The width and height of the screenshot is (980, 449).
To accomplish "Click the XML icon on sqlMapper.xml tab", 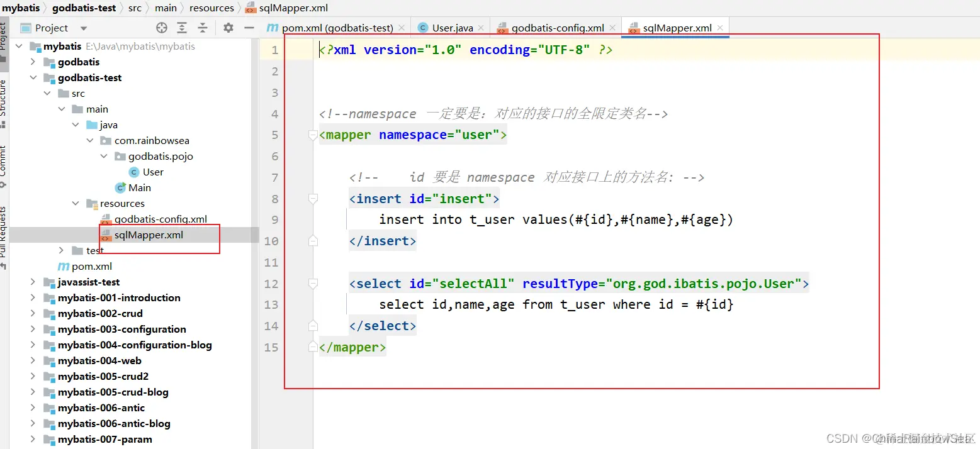I will [633, 28].
